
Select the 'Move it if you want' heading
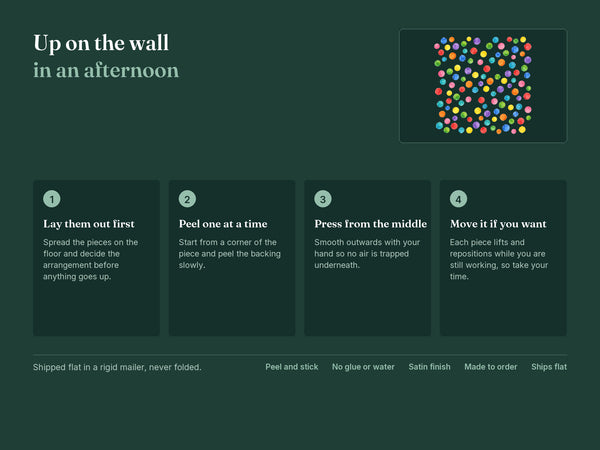click(x=498, y=224)
